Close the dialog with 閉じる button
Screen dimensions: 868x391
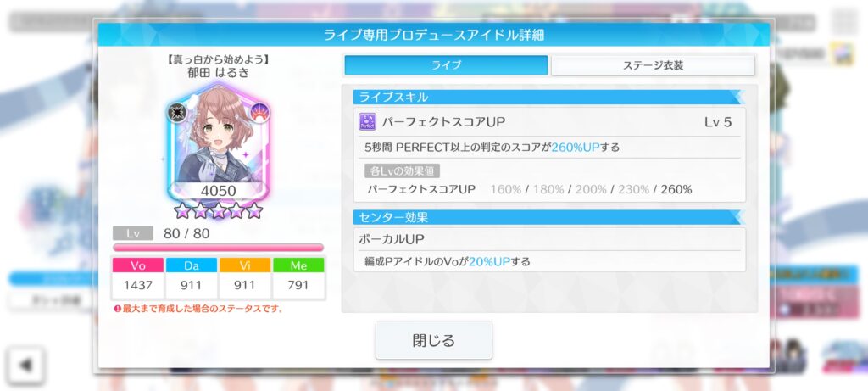[x=433, y=340]
